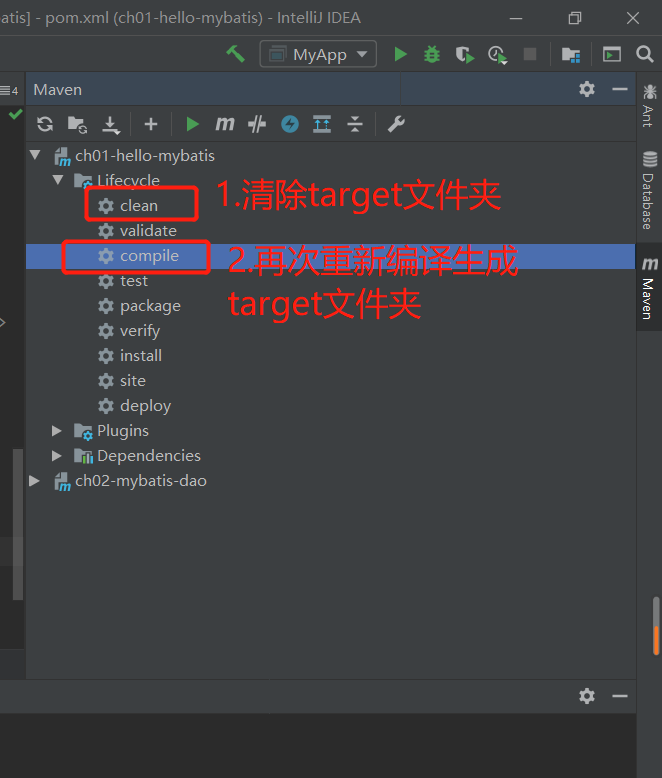Reimport all Maven projects
Image resolution: width=662 pixels, height=778 pixels.
click(45, 124)
